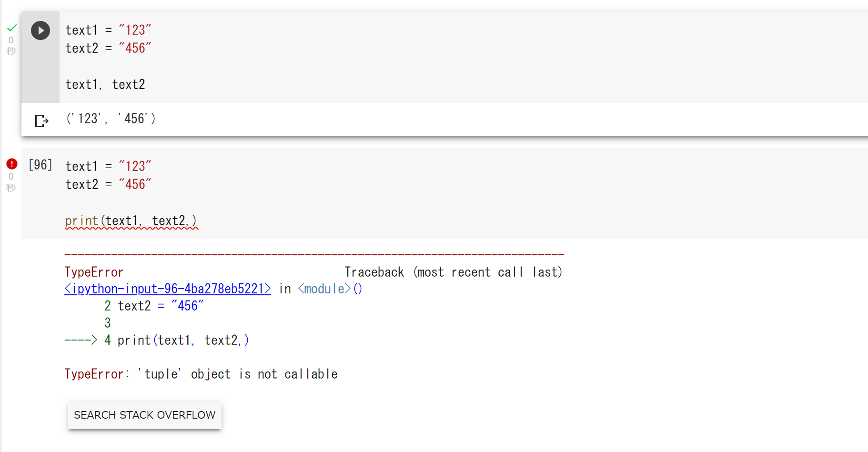Click the red error status icon

(12, 164)
